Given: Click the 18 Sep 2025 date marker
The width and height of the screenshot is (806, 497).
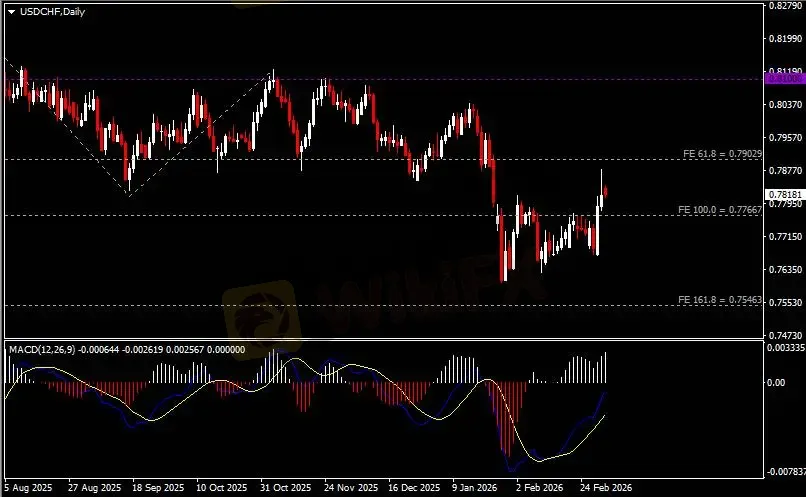Looking at the screenshot, I should 155,489.
